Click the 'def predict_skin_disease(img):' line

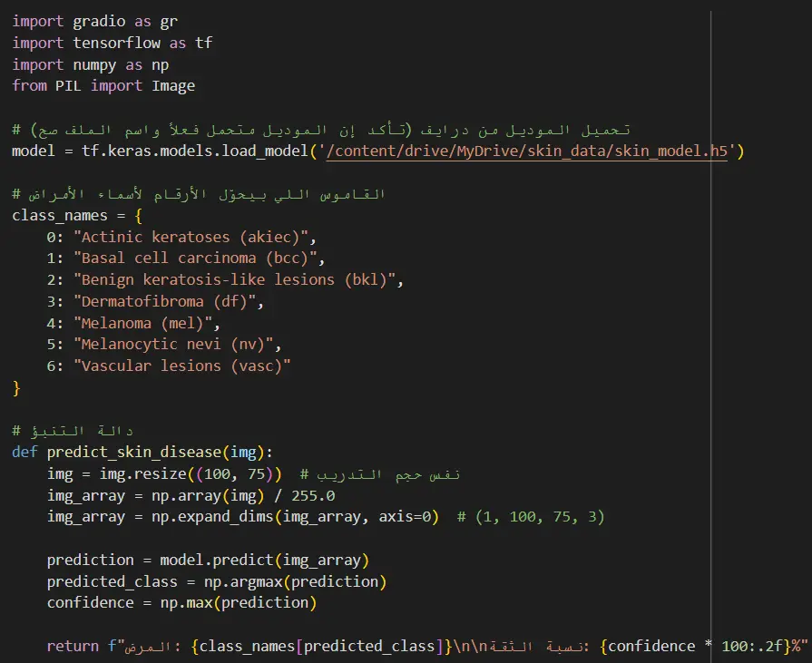click(x=142, y=453)
